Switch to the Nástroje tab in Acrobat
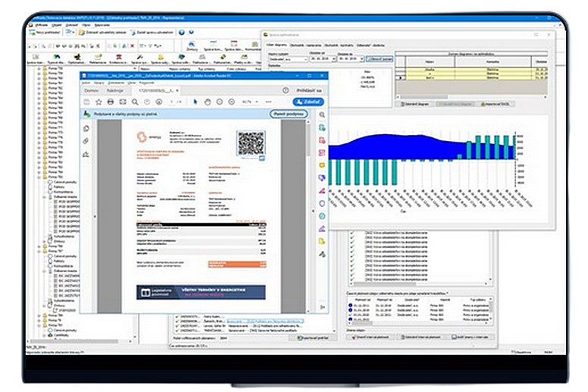The image size is (588, 392). pyautogui.click(x=115, y=89)
